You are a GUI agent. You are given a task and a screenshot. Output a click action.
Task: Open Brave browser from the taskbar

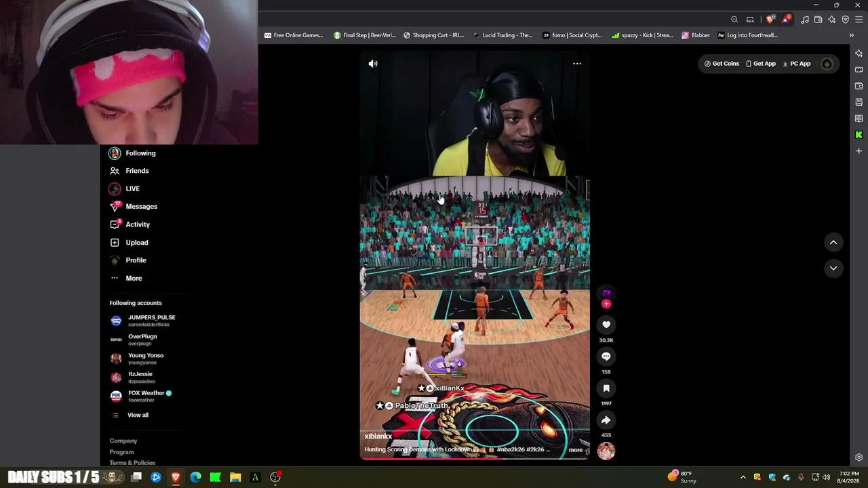[176, 477]
